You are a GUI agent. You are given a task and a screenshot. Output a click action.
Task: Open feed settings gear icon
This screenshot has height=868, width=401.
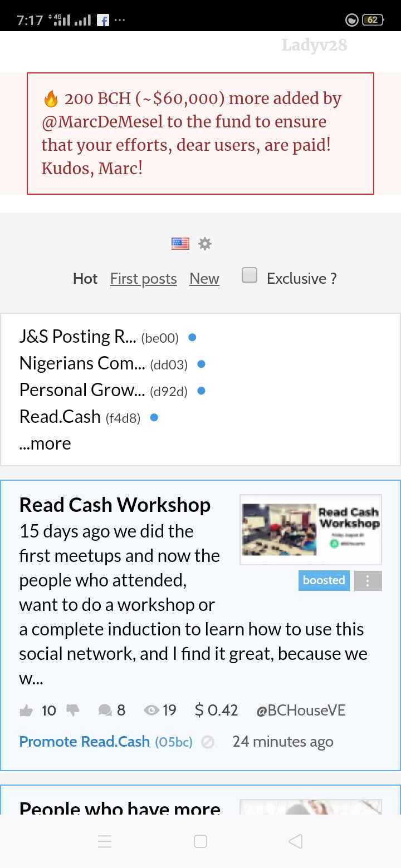(205, 244)
